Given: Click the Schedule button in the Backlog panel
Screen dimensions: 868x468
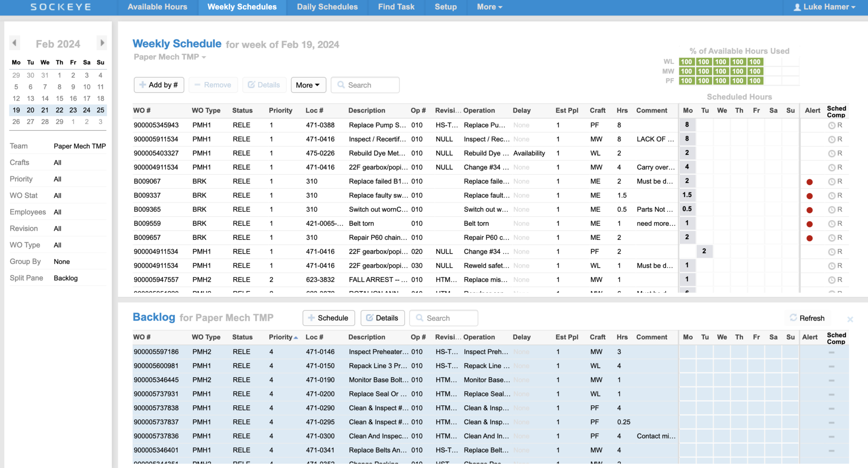Looking at the screenshot, I should pyautogui.click(x=328, y=318).
